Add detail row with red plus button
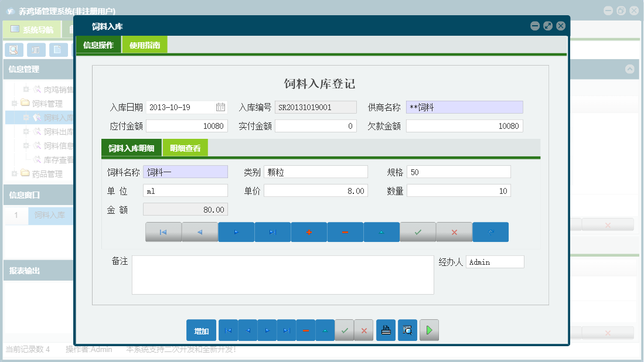644x362 pixels. 309,232
